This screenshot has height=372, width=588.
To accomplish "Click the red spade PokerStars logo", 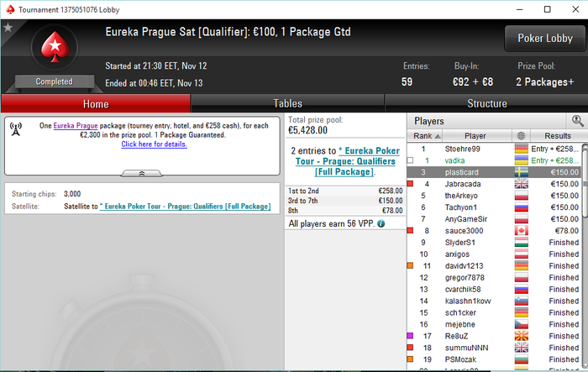I will click(x=55, y=47).
